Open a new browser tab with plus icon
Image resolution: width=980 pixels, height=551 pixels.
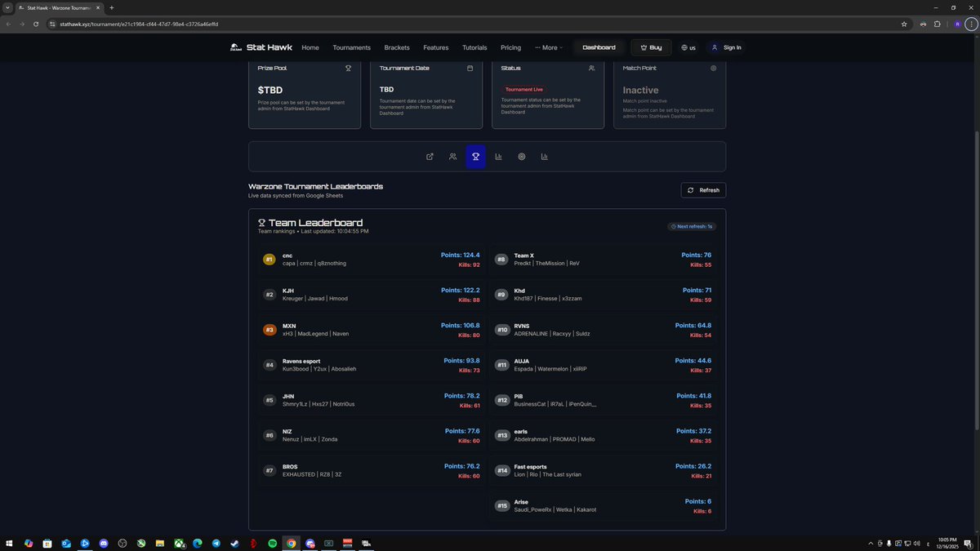click(x=112, y=7)
